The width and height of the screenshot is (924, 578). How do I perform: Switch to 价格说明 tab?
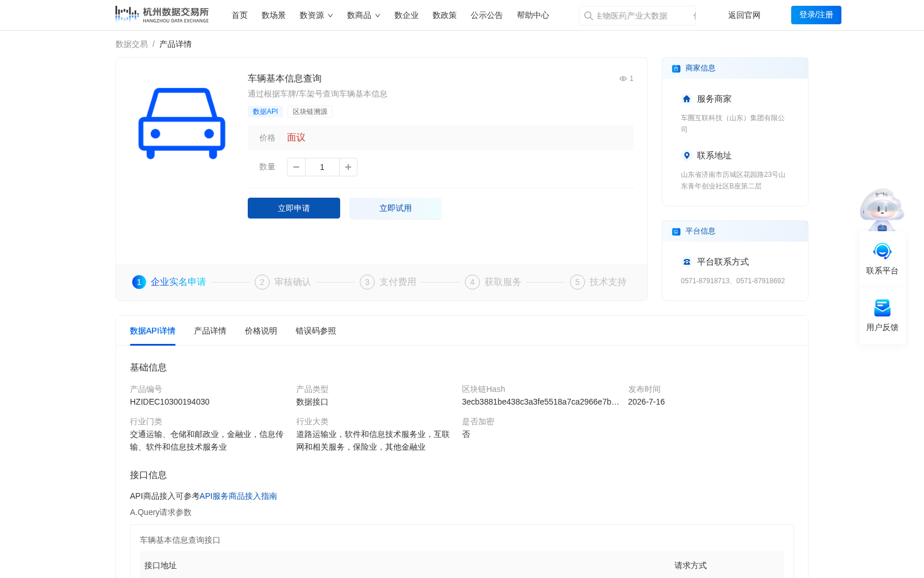[x=261, y=331]
